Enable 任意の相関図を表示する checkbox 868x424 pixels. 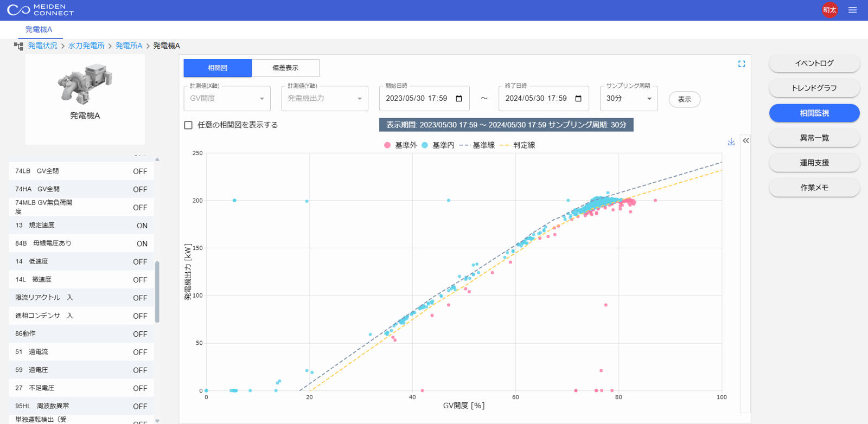point(188,125)
